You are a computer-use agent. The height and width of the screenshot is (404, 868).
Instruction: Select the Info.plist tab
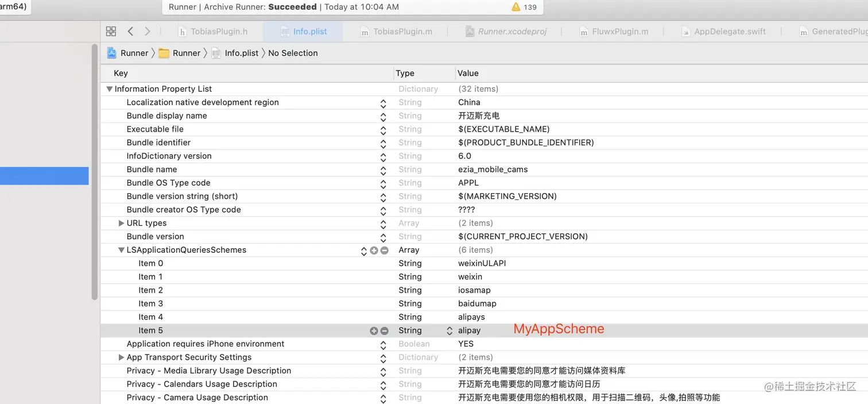point(303,32)
